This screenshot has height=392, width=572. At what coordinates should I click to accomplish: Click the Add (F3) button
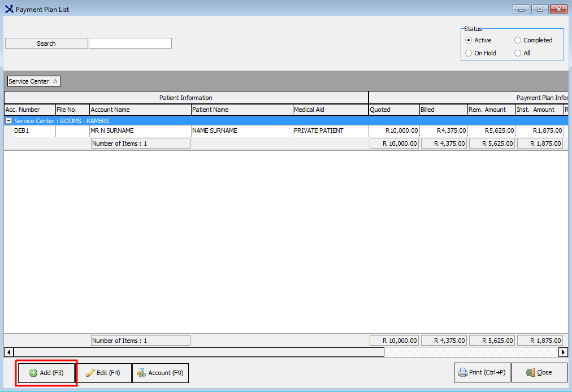[46, 373]
